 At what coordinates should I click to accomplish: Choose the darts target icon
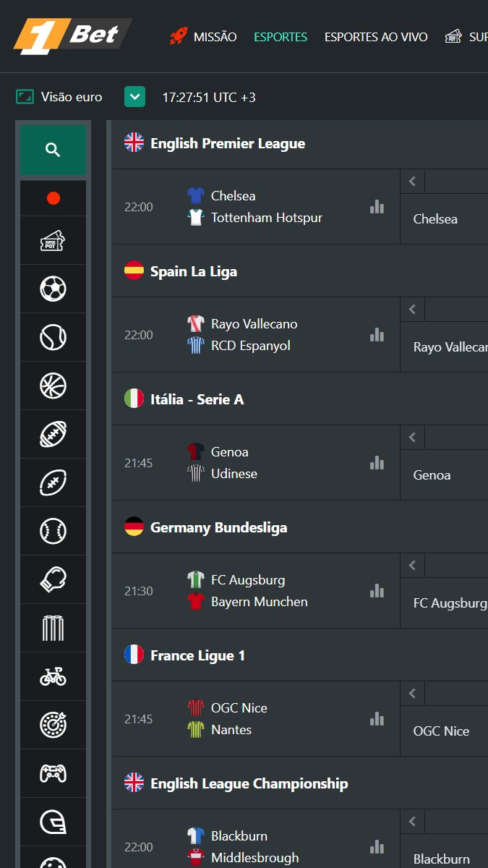click(53, 726)
